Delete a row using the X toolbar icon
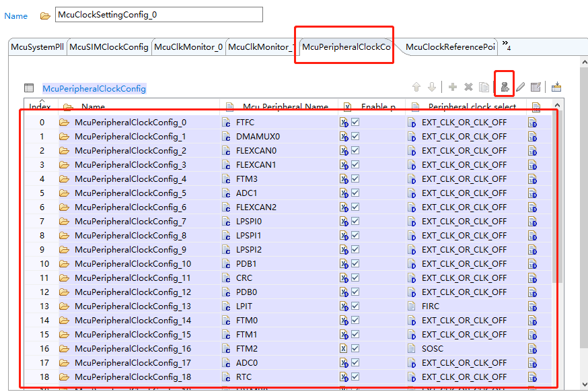Screen dimensions: 588x392 pyautogui.click(x=468, y=86)
